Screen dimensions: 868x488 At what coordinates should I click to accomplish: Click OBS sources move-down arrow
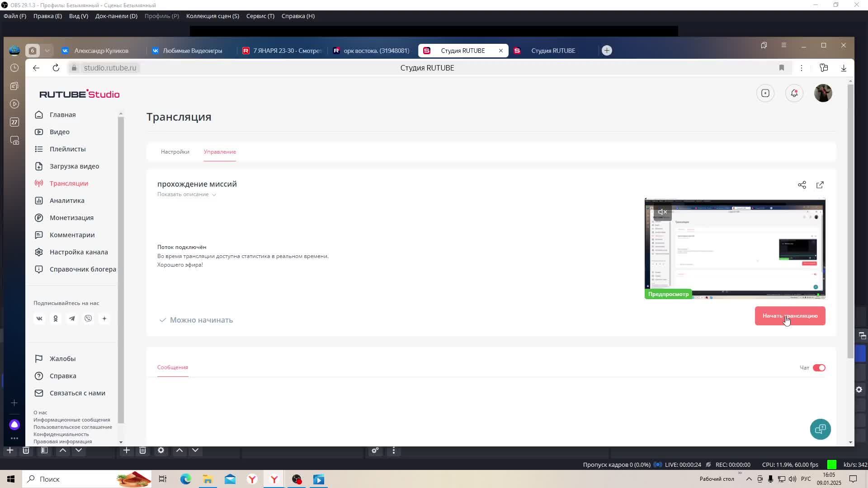195,450
